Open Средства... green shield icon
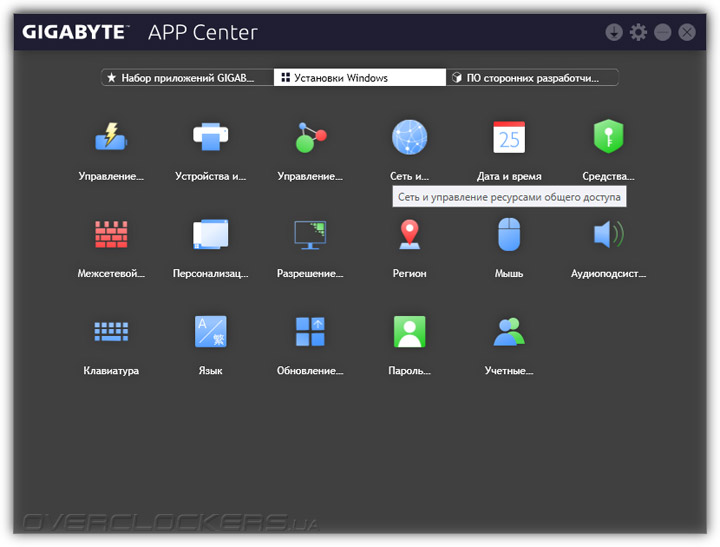 coord(608,136)
